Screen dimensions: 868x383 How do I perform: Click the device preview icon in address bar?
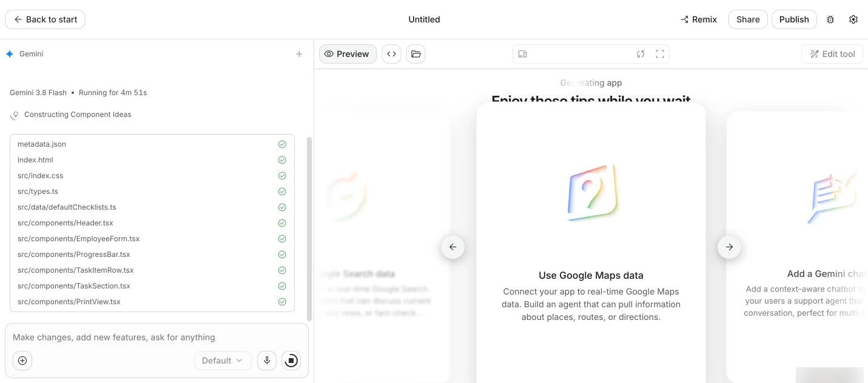click(522, 54)
